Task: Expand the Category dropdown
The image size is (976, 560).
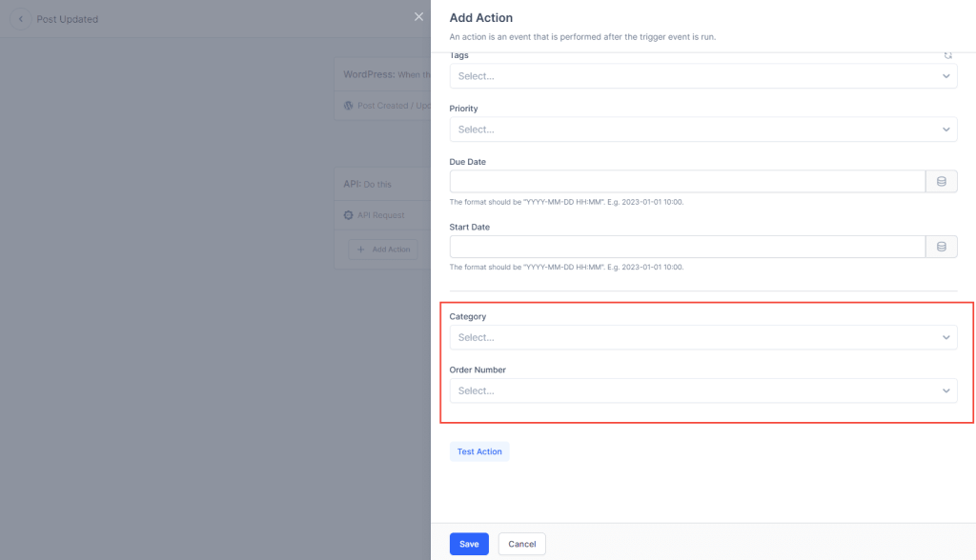Action: pos(702,337)
